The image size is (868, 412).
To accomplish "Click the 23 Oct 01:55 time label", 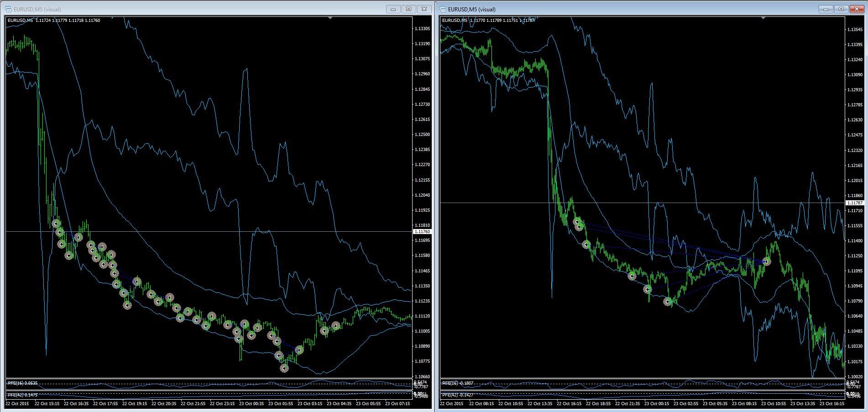I will pyautogui.click(x=281, y=404).
